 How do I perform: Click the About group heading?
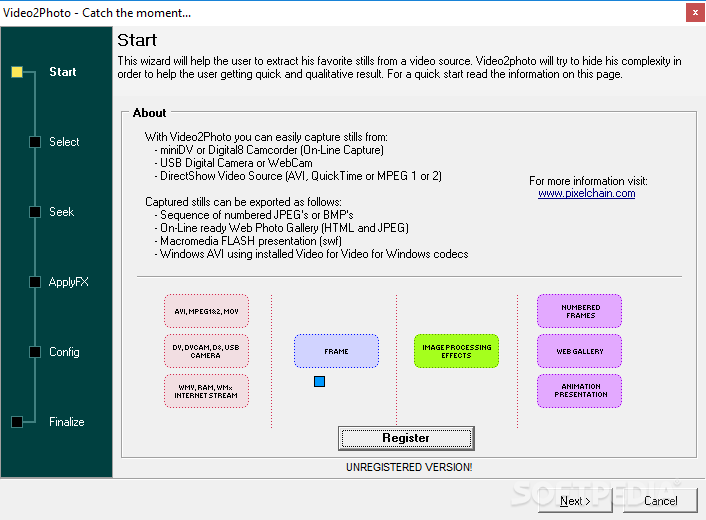pos(149,113)
